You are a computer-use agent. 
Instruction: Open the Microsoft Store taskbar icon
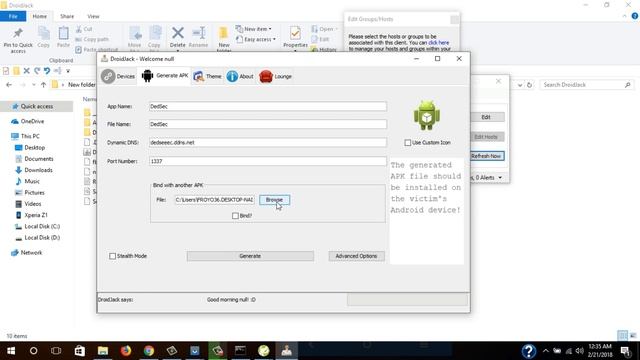point(80,351)
